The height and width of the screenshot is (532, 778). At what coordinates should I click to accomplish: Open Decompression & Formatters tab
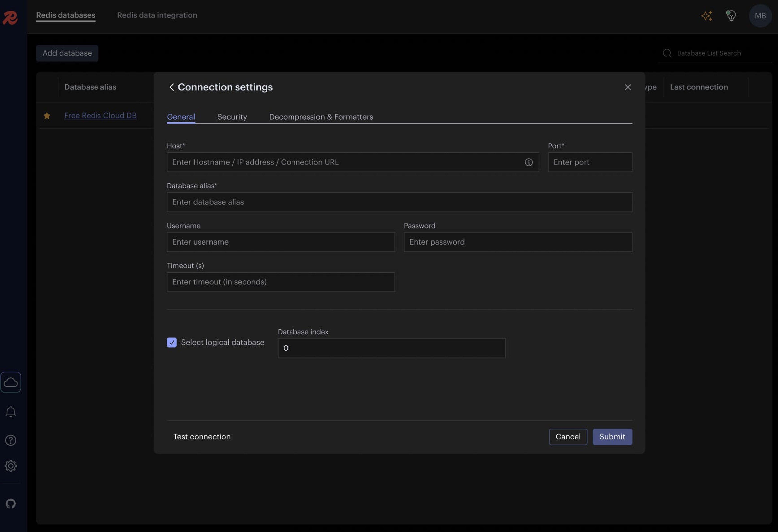[321, 117]
